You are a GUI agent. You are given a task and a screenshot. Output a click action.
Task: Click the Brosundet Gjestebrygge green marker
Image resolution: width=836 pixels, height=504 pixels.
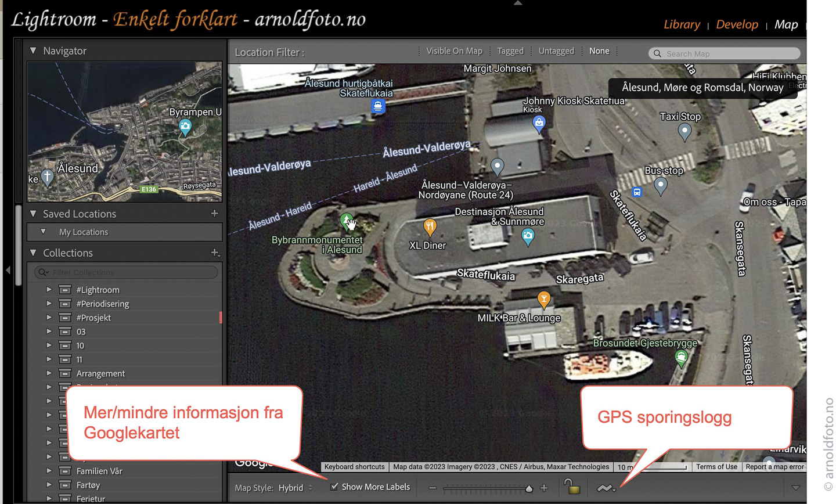click(682, 358)
